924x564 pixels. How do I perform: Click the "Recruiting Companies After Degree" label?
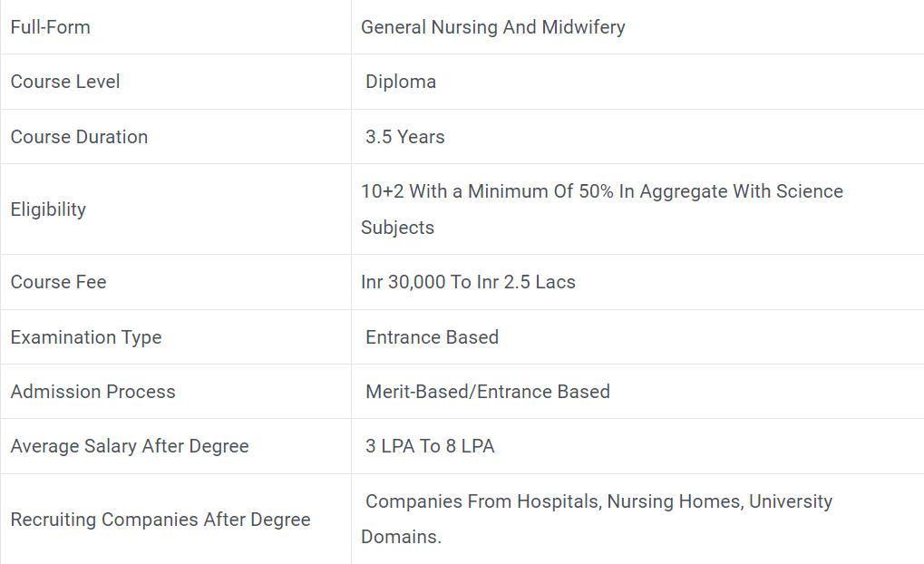[x=160, y=520]
